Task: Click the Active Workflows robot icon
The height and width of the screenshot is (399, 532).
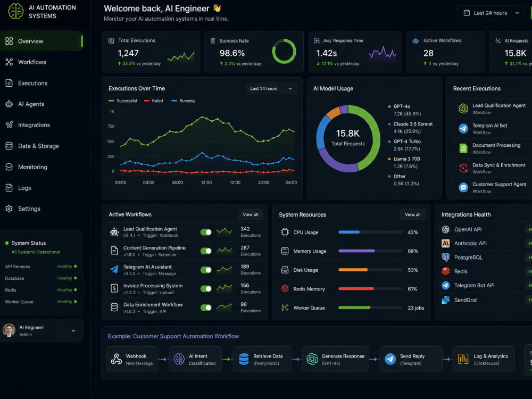Action: (415, 41)
